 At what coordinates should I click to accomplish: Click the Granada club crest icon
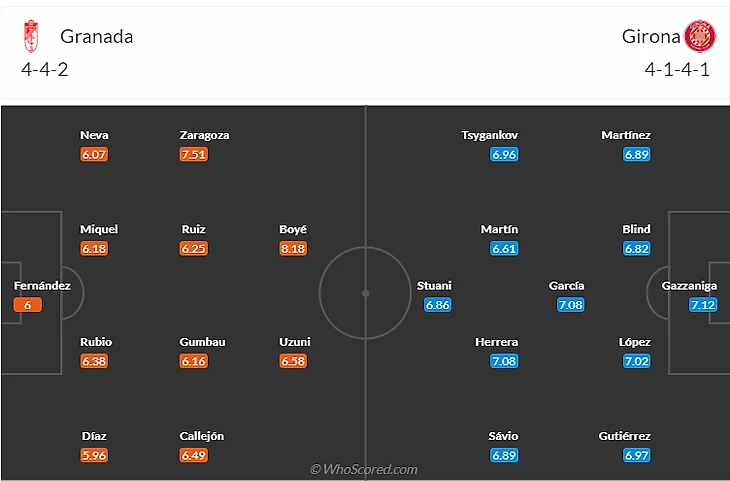click(x=31, y=36)
